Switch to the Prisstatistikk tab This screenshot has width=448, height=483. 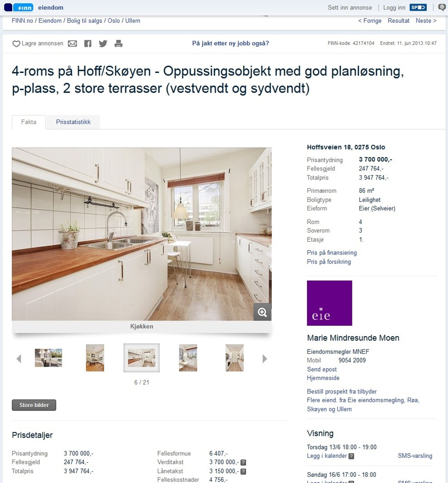click(73, 122)
